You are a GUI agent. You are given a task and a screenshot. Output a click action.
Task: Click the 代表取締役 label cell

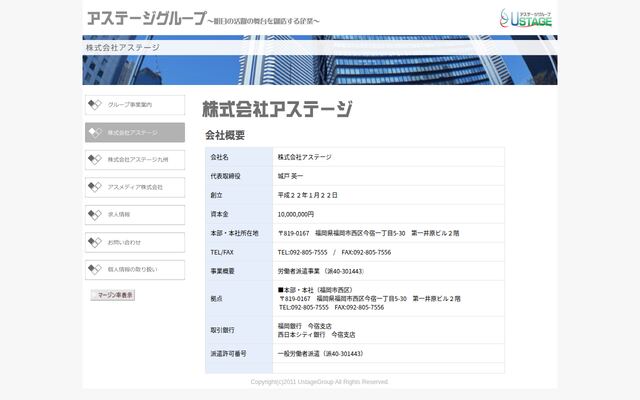point(239,176)
